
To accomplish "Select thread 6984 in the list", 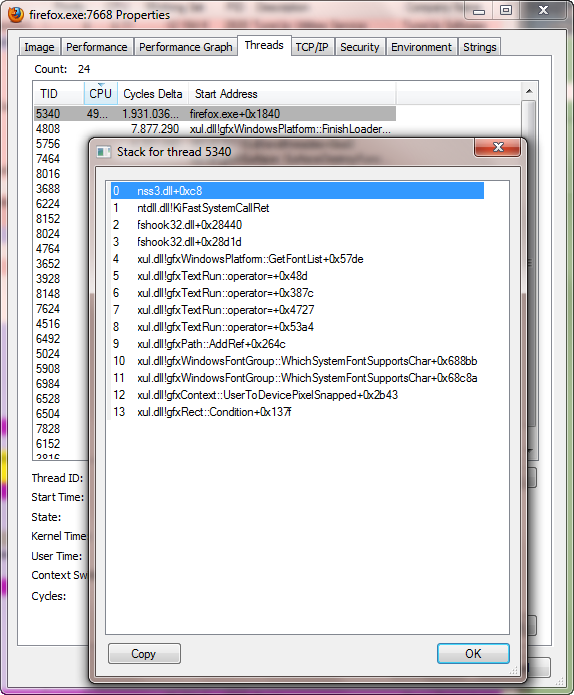I will (x=48, y=384).
